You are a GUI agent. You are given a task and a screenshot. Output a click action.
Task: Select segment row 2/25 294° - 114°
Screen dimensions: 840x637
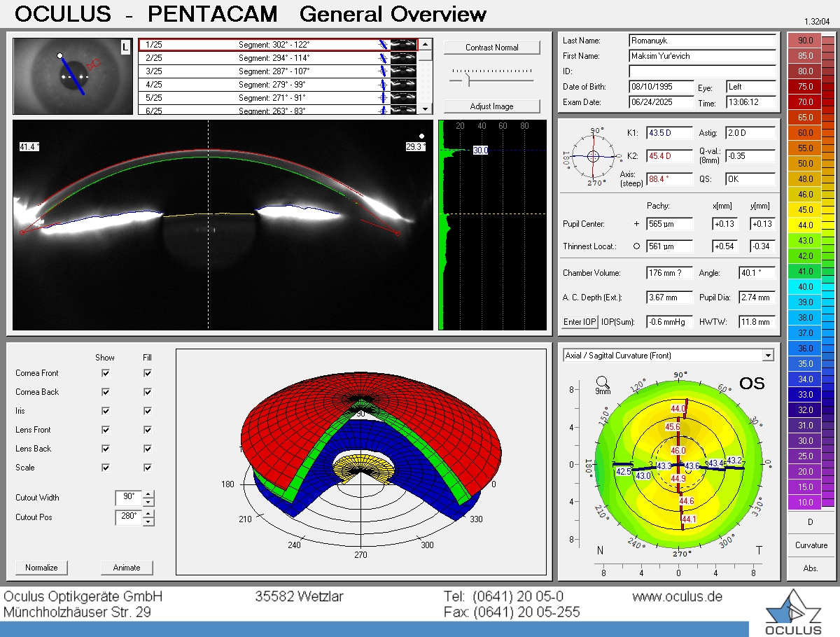point(278,57)
